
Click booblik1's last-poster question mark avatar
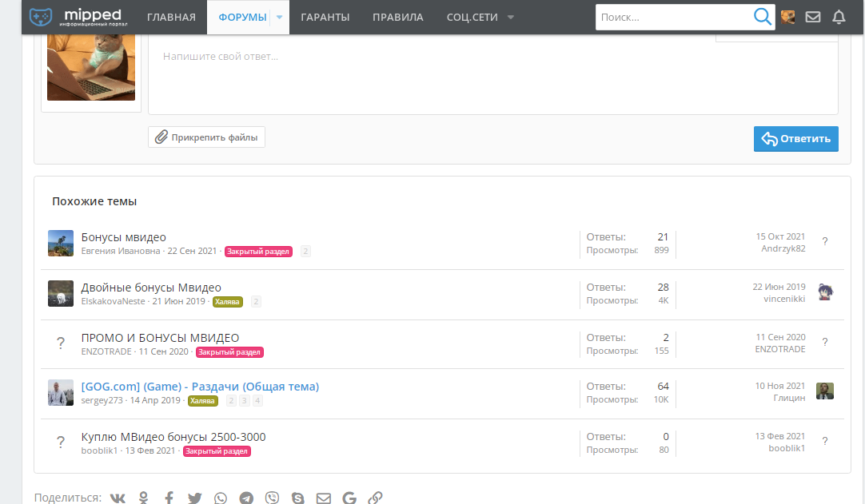(x=825, y=441)
